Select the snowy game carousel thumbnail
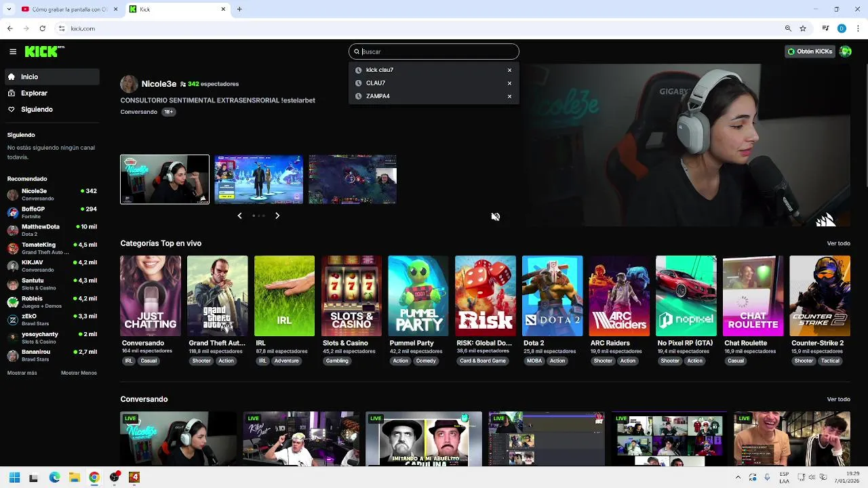Image resolution: width=868 pixels, height=488 pixels. point(259,180)
